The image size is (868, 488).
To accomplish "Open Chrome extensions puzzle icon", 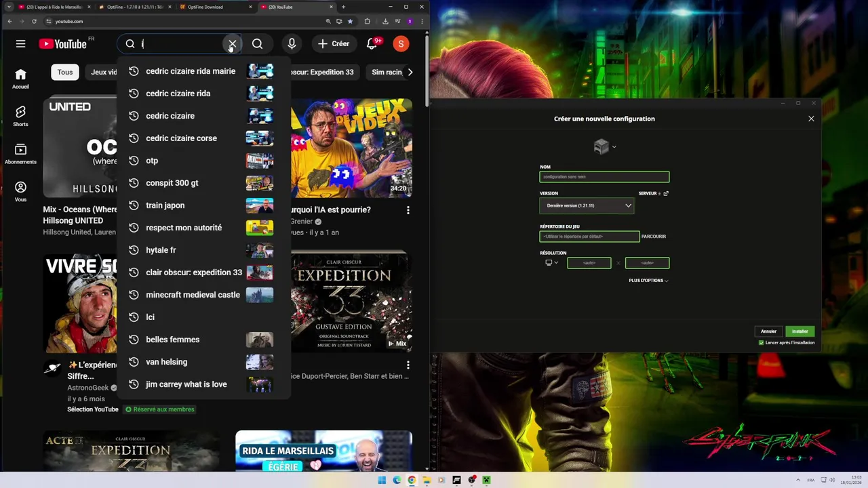I will [x=368, y=21].
